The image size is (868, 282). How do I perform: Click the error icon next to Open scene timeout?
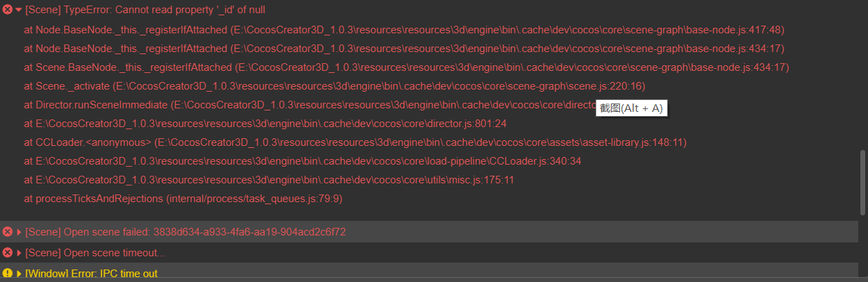click(8, 252)
